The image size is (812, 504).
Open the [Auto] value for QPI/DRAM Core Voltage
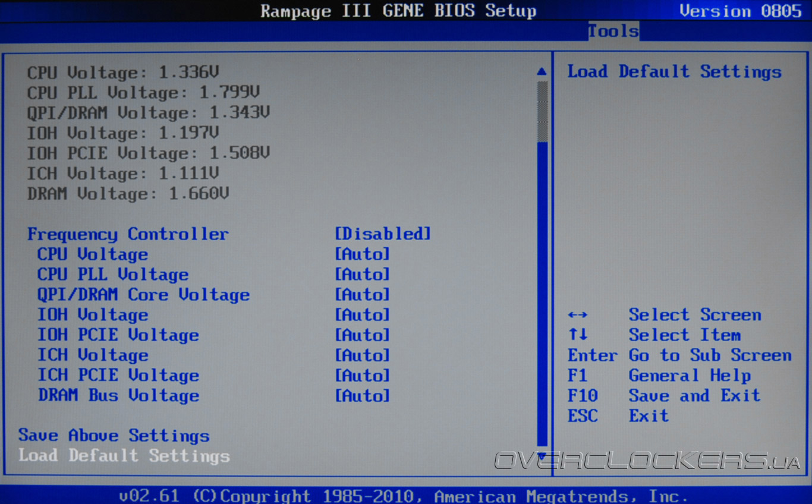362,295
